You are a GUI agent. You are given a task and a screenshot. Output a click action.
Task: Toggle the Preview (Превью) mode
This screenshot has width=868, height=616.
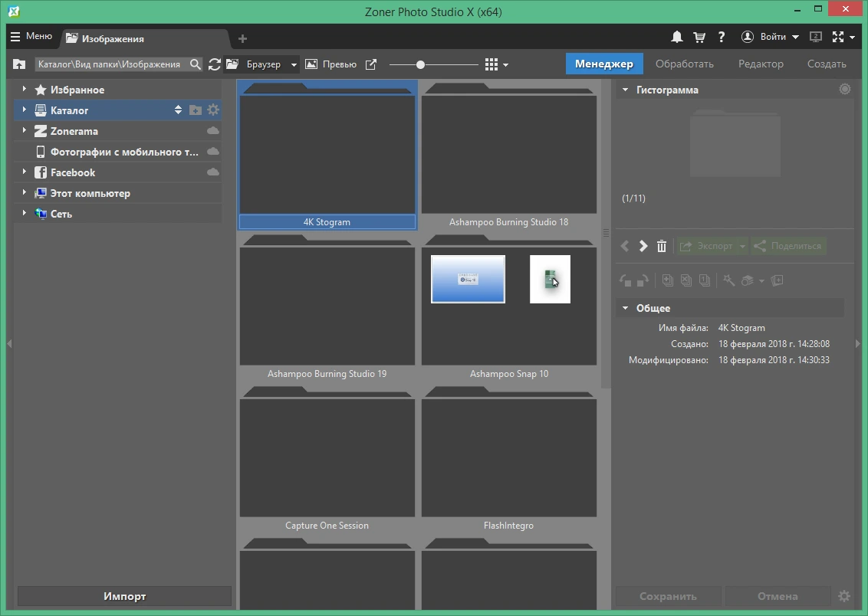click(x=331, y=64)
